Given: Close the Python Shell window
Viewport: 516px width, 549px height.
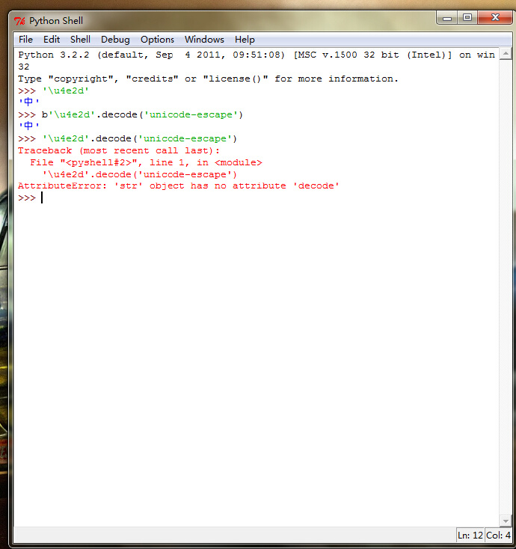Looking at the screenshot, I should (495, 18).
